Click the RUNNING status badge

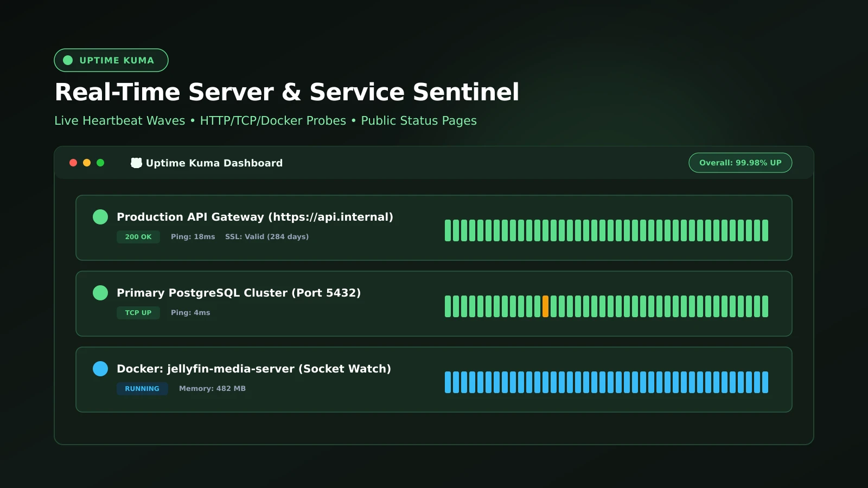(142, 389)
